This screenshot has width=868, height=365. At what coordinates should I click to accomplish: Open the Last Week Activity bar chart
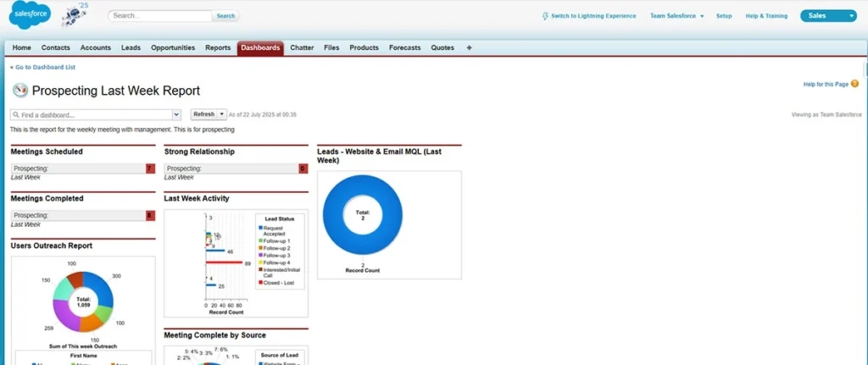[x=236, y=263]
